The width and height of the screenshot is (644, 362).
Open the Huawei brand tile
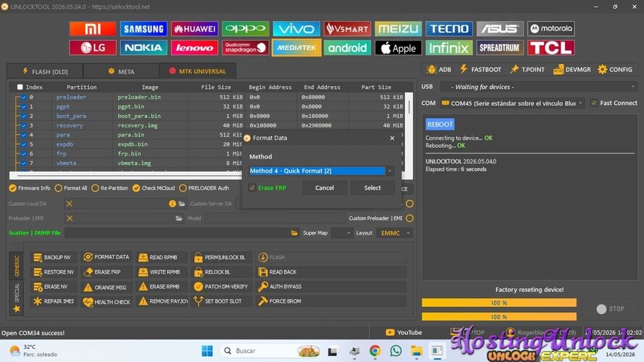pos(195,29)
